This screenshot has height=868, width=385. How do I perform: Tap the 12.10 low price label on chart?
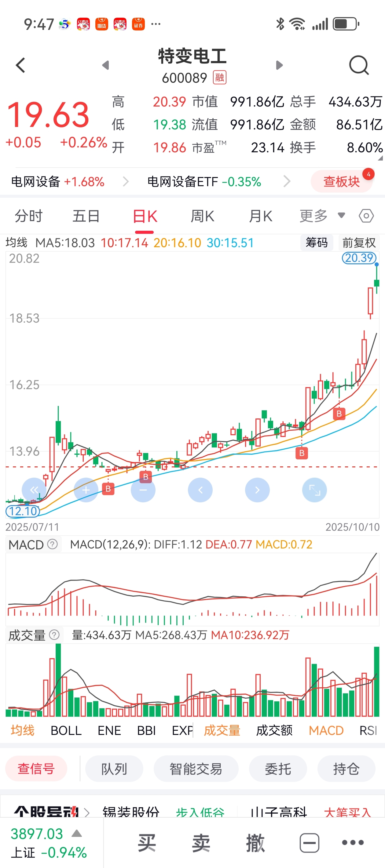tap(23, 511)
